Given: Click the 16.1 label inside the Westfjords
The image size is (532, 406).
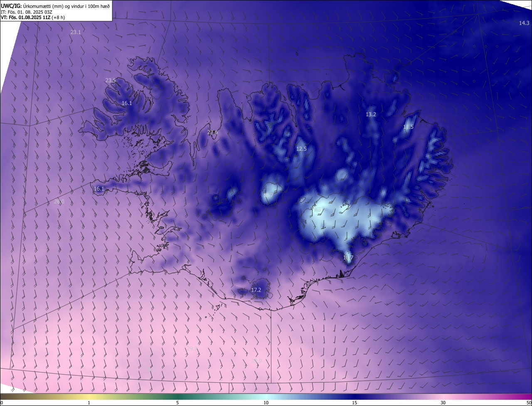Looking at the screenshot, I should tap(127, 103).
